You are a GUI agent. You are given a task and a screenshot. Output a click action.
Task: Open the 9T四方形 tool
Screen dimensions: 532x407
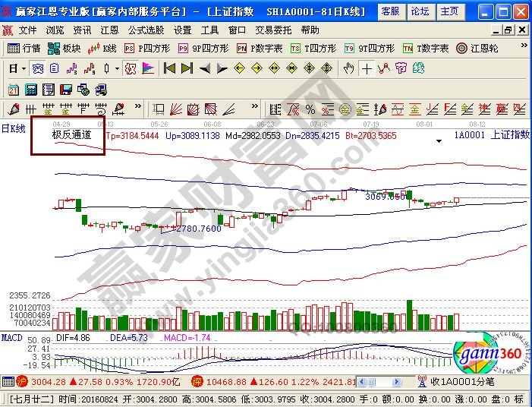pos(369,49)
